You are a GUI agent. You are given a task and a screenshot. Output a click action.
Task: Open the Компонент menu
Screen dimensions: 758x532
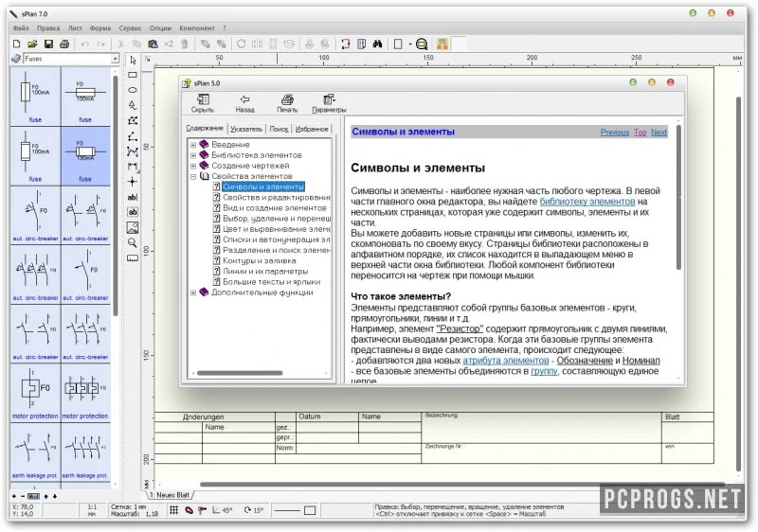[x=197, y=28]
